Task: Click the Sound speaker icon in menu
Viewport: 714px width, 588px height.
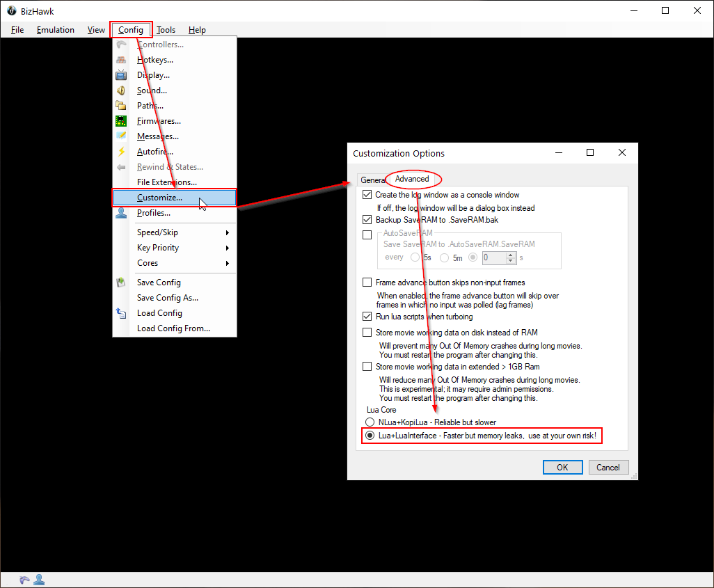Action: point(121,90)
